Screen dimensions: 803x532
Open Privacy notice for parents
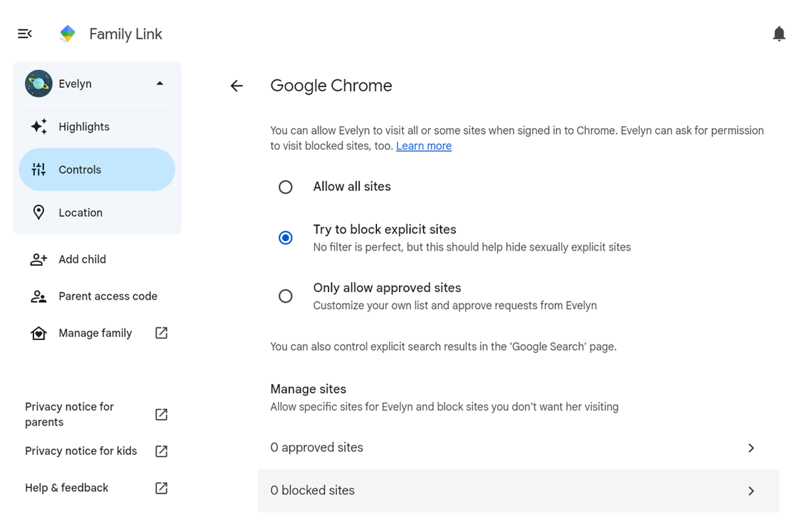69,414
